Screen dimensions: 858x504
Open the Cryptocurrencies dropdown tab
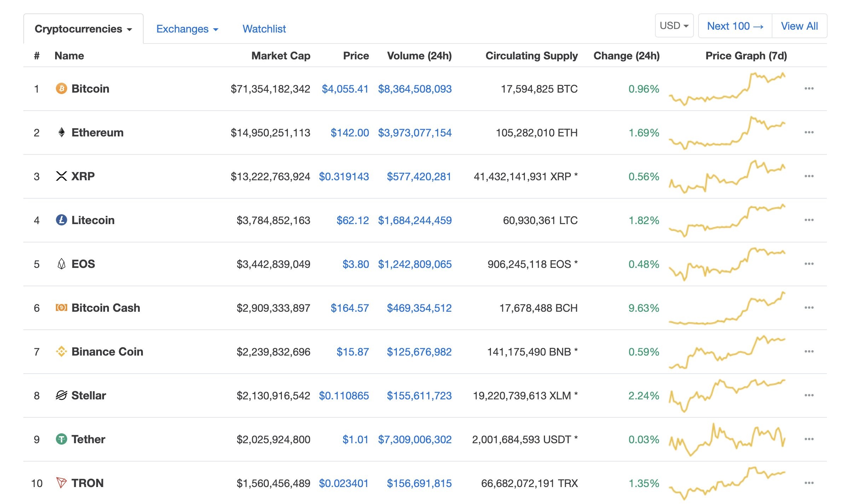pyautogui.click(x=83, y=29)
